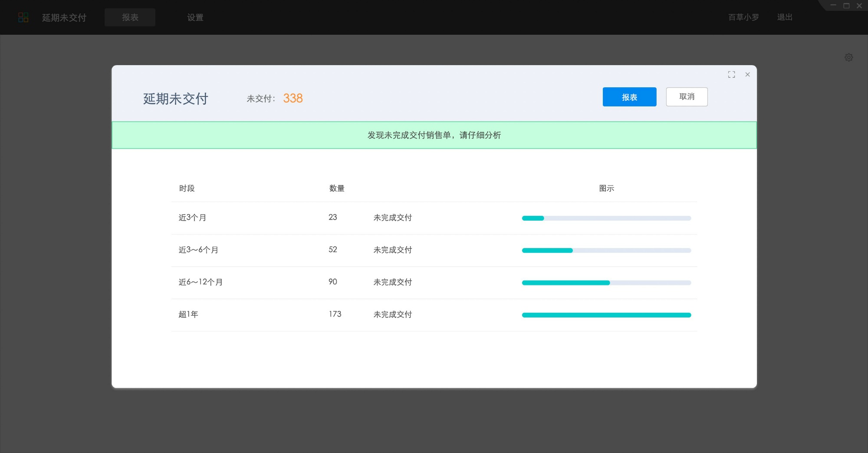This screenshot has height=453, width=868.
Task: Select the 超1年 row label
Action: click(x=188, y=314)
